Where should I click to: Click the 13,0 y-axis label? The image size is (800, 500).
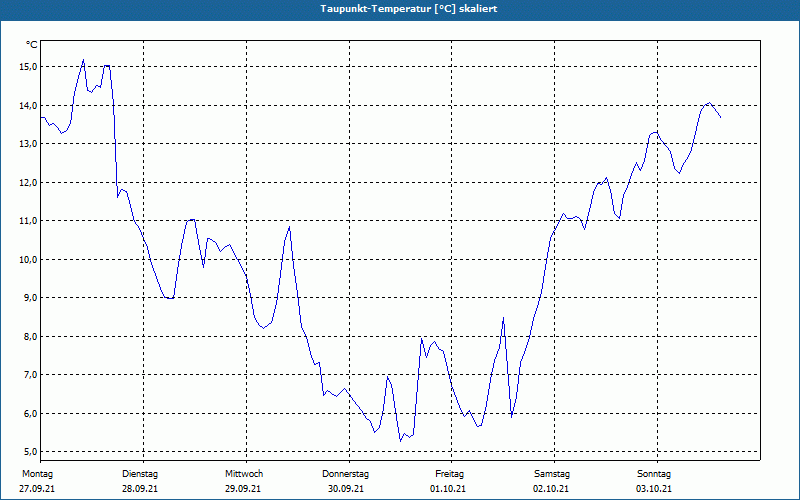coord(29,144)
